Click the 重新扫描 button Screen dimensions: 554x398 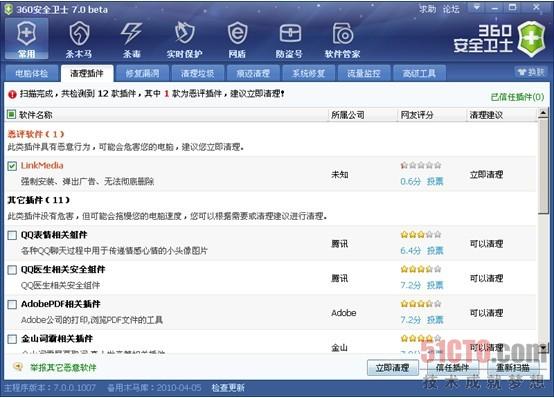513,368
